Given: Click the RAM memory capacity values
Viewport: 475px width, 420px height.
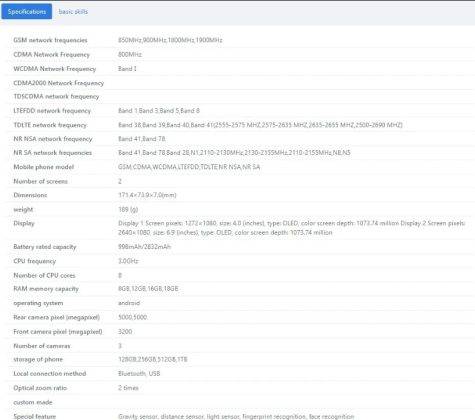Looking at the screenshot, I should tap(148, 288).
